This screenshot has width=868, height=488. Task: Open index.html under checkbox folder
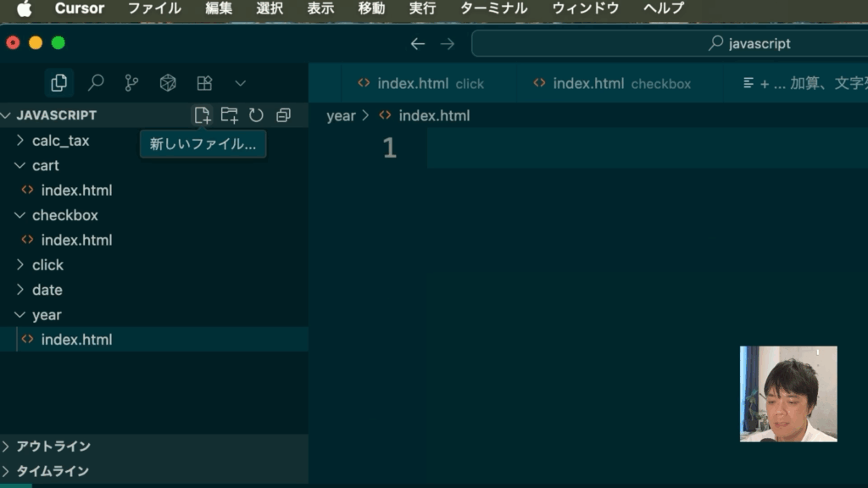pos(76,240)
